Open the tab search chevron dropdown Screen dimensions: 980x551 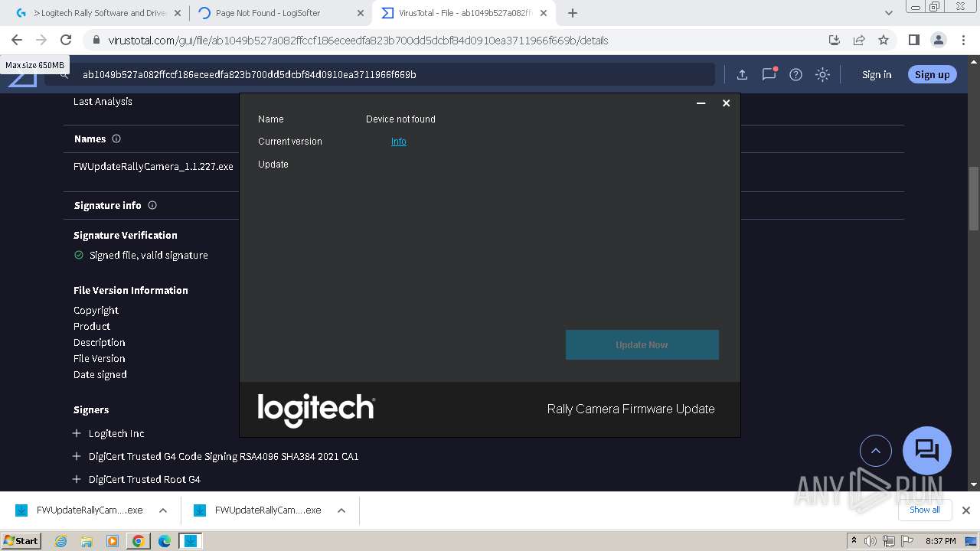[888, 13]
